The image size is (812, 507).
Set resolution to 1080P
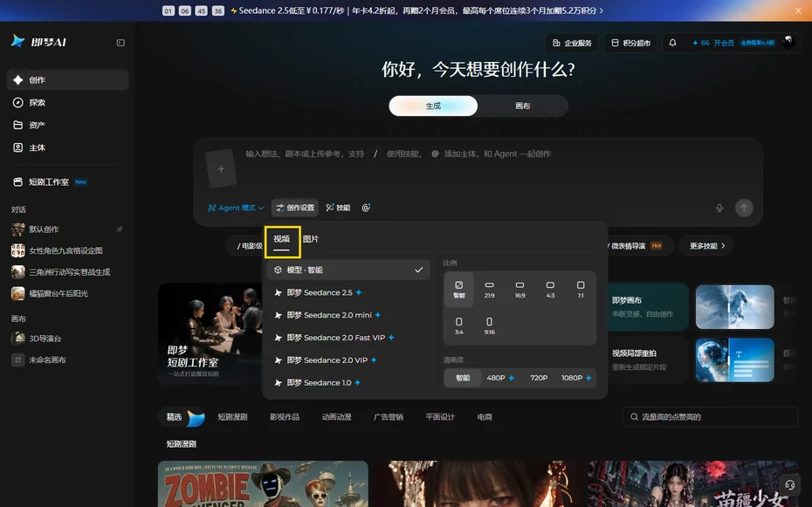click(x=576, y=378)
